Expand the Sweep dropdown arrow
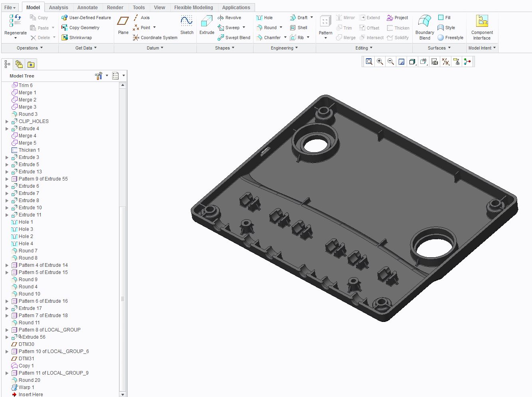This screenshot has height=397, width=532. [244, 28]
